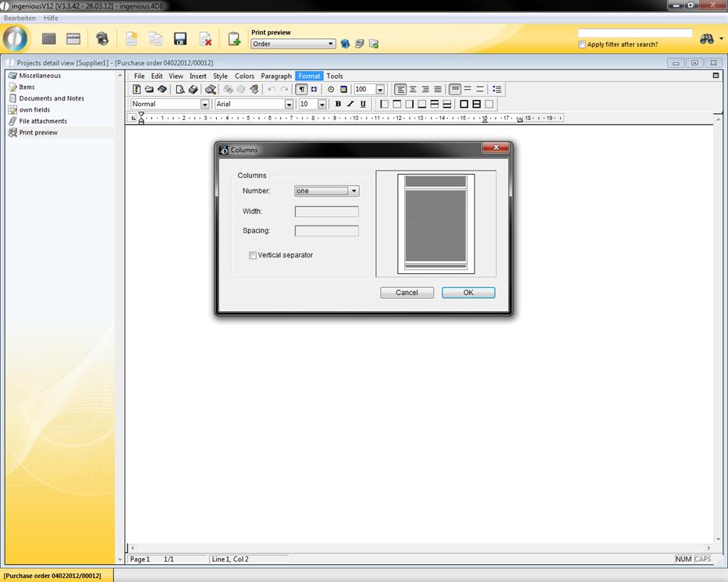728x582 pixels.
Task: Open the Paragraph menu
Action: (275, 76)
